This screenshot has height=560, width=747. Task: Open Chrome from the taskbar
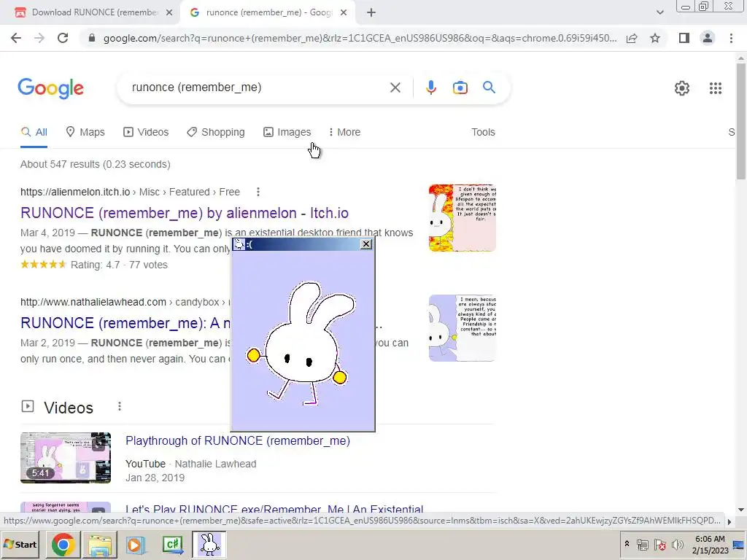pos(63,545)
